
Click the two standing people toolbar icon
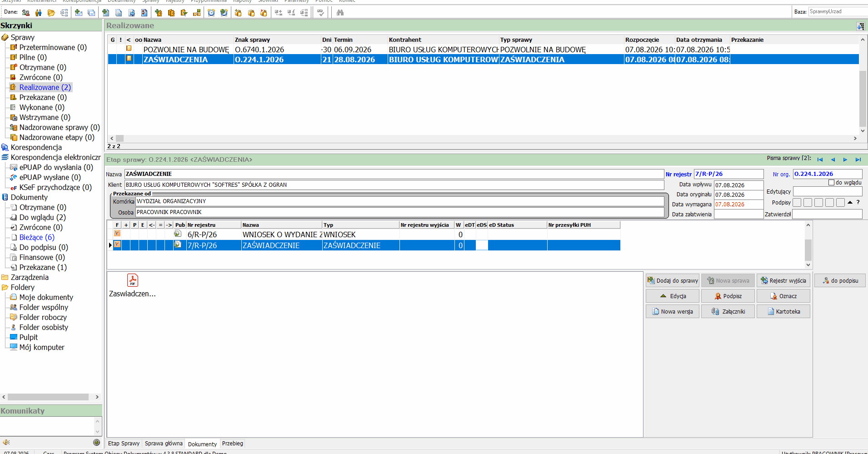click(x=39, y=13)
